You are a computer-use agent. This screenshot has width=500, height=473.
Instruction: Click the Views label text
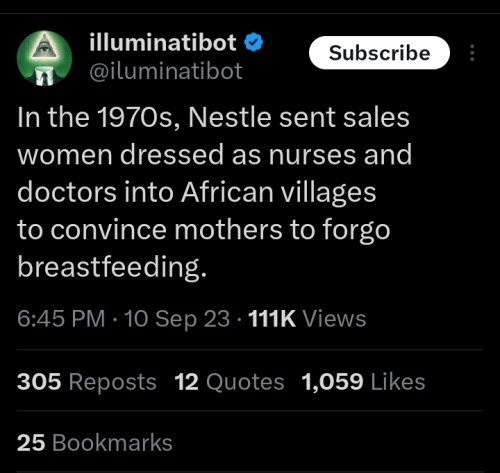pyautogui.click(x=335, y=318)
